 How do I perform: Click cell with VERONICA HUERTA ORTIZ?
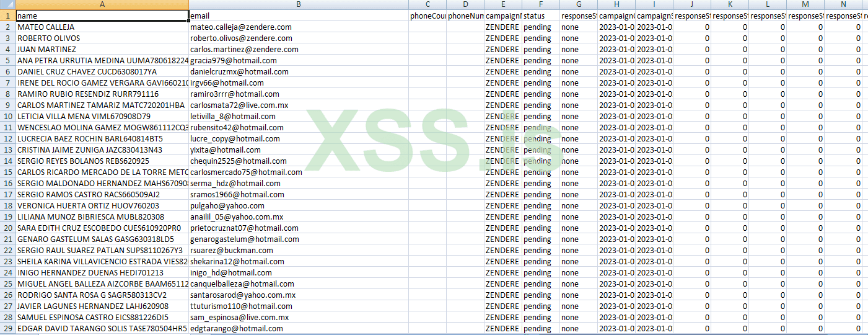point(102,205)
